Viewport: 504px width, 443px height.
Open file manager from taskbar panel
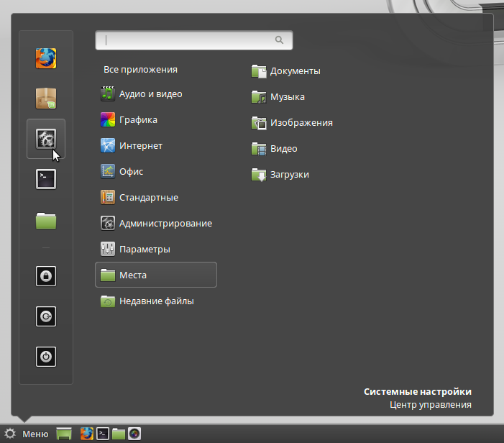point(119,434)
